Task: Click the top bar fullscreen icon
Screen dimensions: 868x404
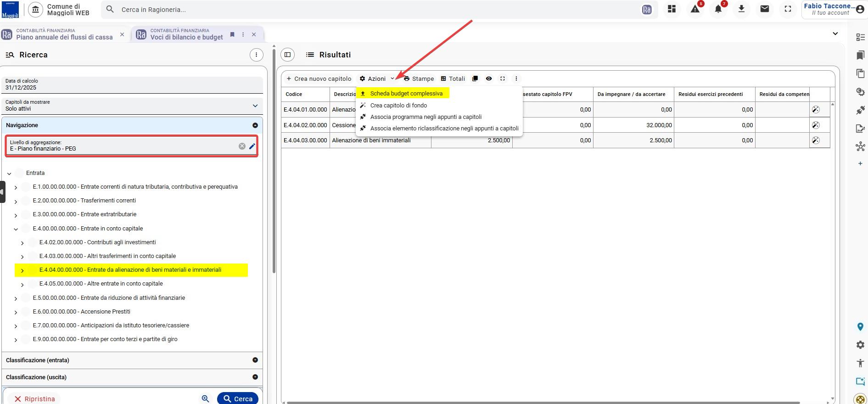Action: click(x=788, y=9)
